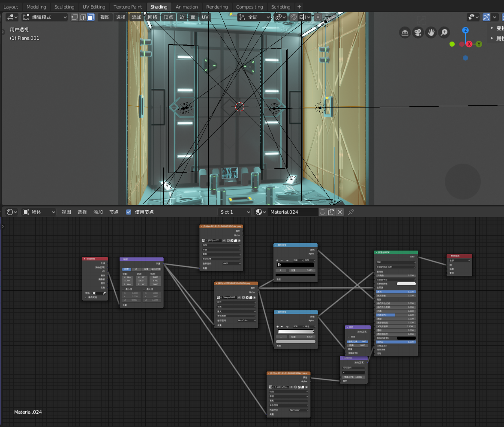Image resolution: width=504 pixels, height=427 pixels.
Task: Open the Scripting workspace tab
Action: coord(281,7)
